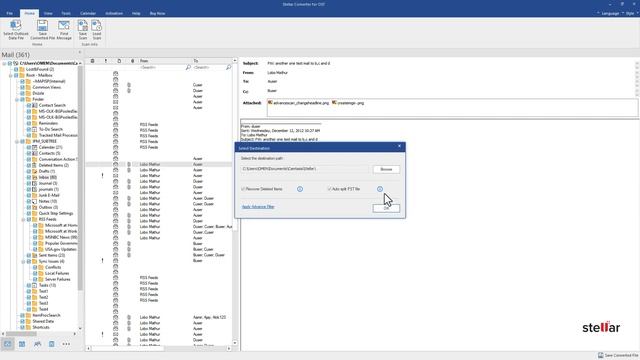Open the Activation ribbon tab

[114, 13]
